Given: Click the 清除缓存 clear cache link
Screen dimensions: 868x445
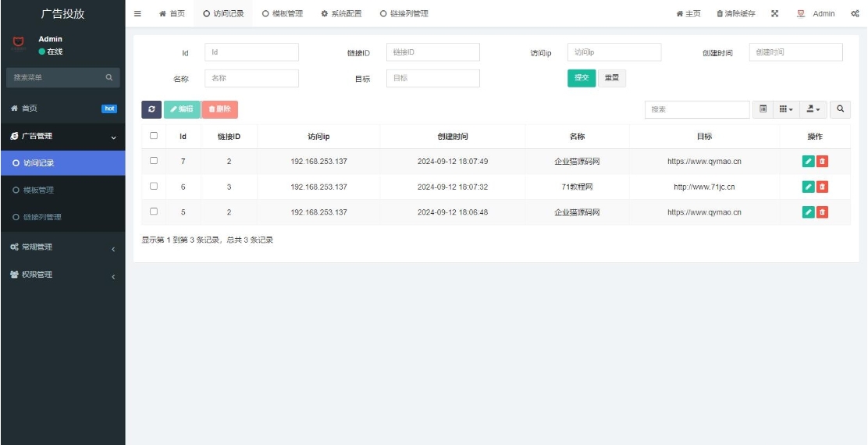Looking at the screenshot, I should tap(735, 13).
